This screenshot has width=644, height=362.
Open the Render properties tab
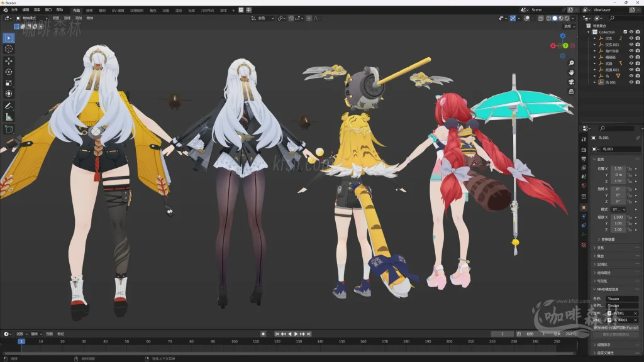click(x=584, y=150)
